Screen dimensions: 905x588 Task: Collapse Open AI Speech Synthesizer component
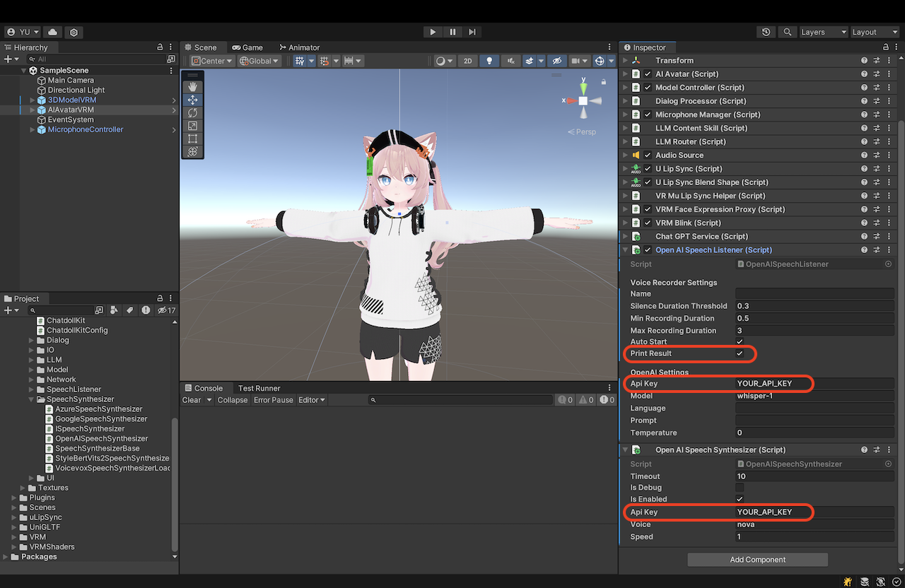[625, 450]
